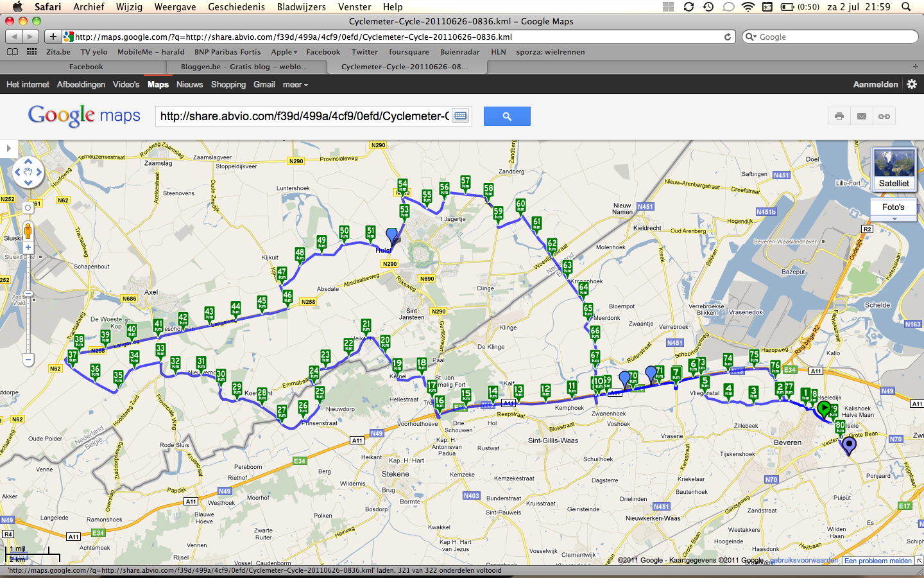Pan the map right with the arrow
The width and height of the screenshot is (924, 578).
tap(38, 172)
